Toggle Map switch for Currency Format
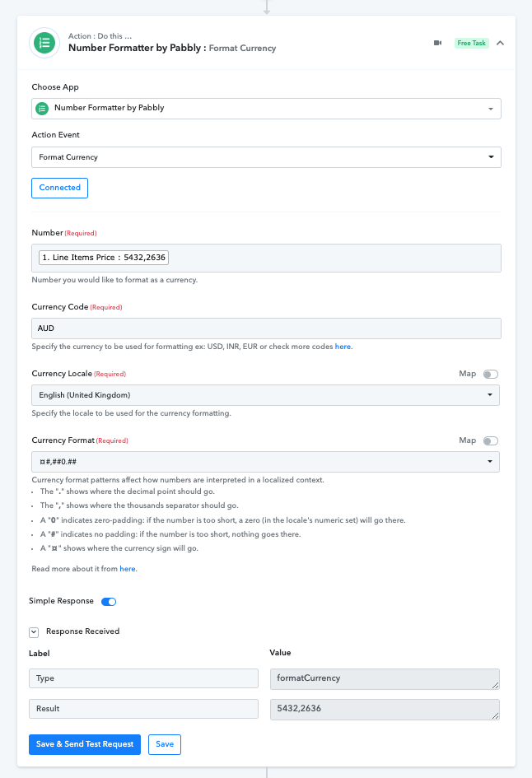532x778 pixels. click(491, 440)
